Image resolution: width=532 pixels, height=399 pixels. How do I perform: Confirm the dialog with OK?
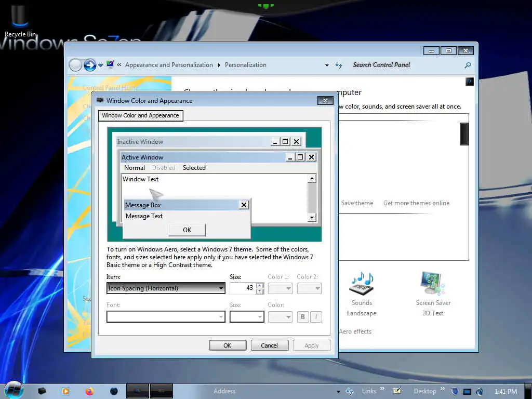coord(228,345)
